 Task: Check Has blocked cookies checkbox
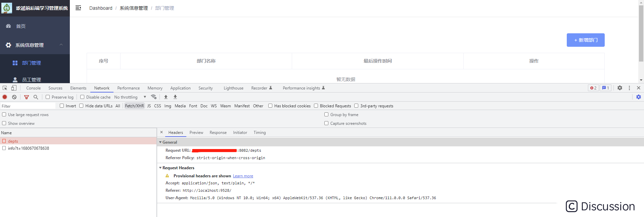click(x=270, y=106)
